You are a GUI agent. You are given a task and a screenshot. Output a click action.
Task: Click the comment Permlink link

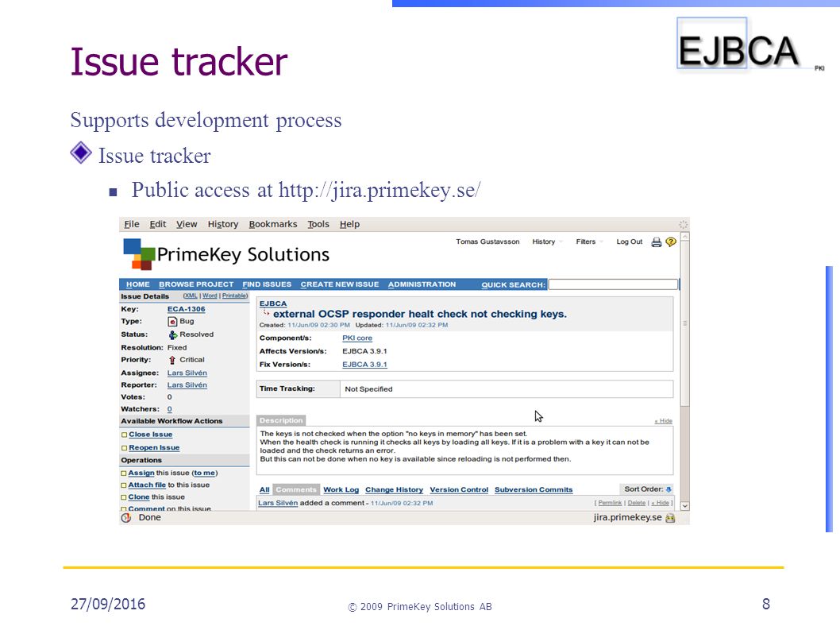coord(611,503)
